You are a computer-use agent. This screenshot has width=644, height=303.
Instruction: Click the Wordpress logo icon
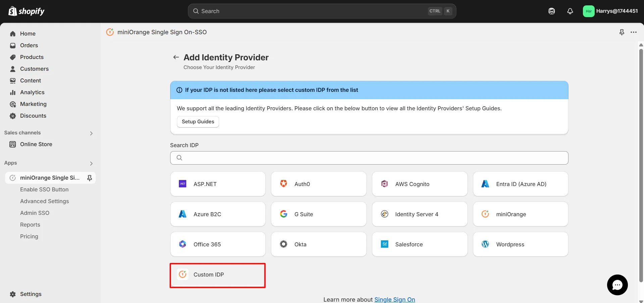[485, 244]
